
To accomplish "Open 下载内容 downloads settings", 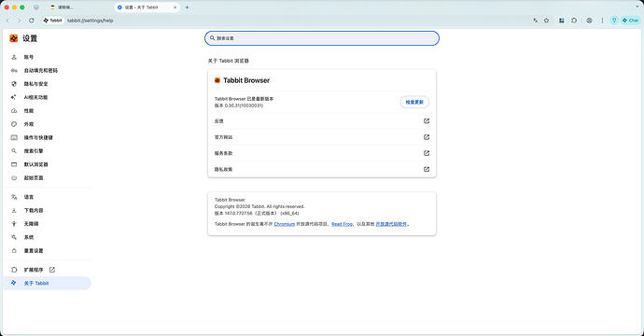I will 34,210.
